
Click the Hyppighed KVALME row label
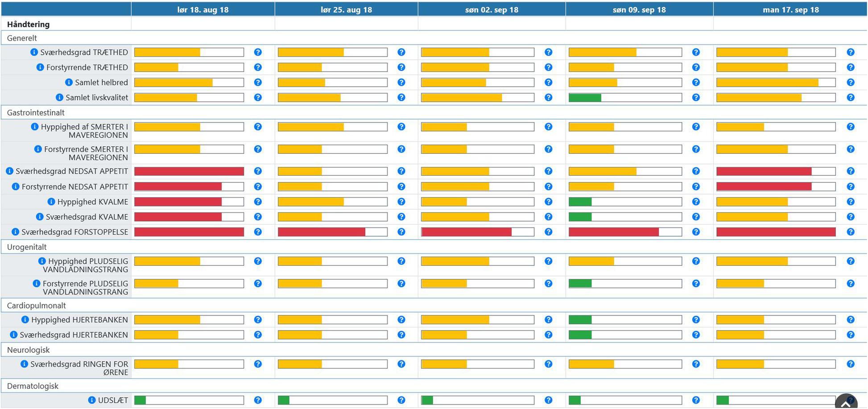[x=93, y=202]
